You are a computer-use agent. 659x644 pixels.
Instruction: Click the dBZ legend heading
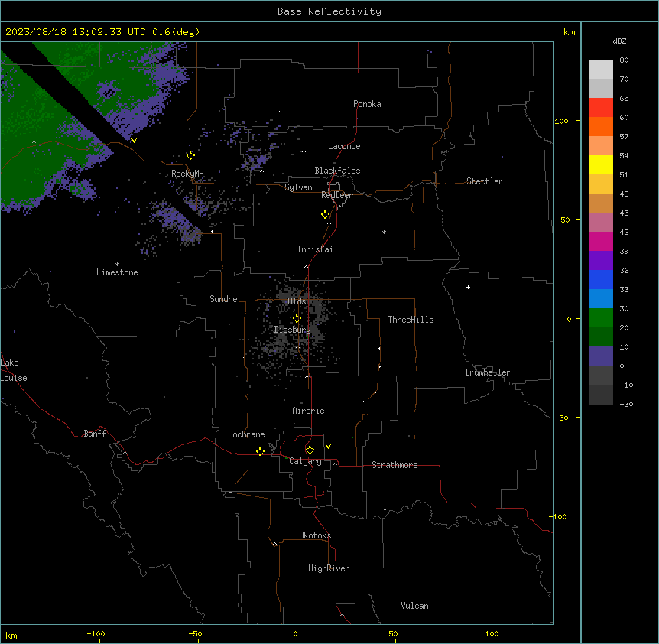(x=619, y=41)
